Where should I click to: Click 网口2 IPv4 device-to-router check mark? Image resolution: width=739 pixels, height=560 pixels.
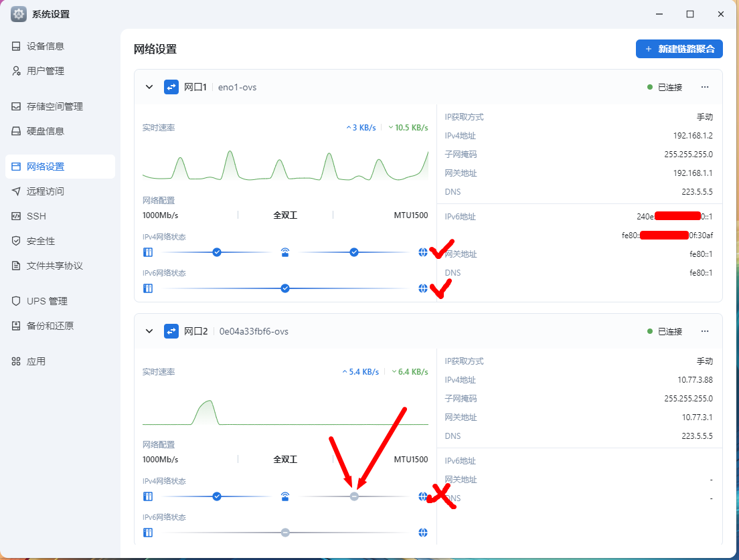(x=217, y=496)
